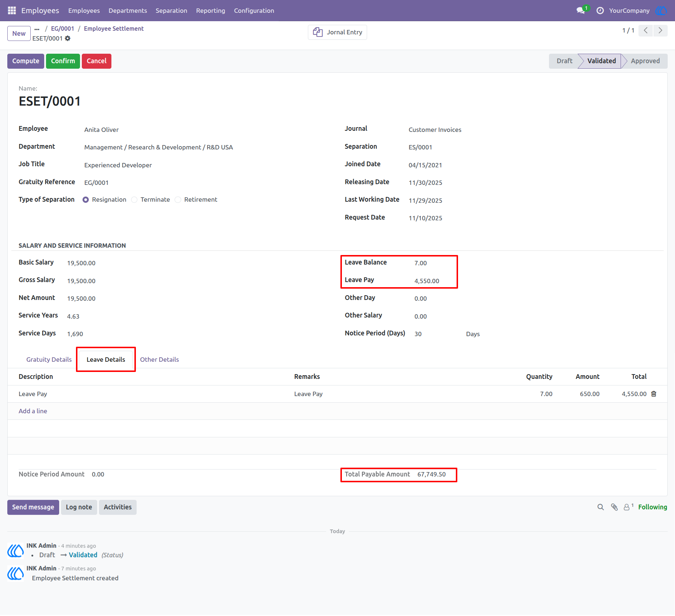Image resolution: width=675 pixels, height=616 pixels.
Task: Click the breadcrumb ellipsis
Action: click(37, 29)
